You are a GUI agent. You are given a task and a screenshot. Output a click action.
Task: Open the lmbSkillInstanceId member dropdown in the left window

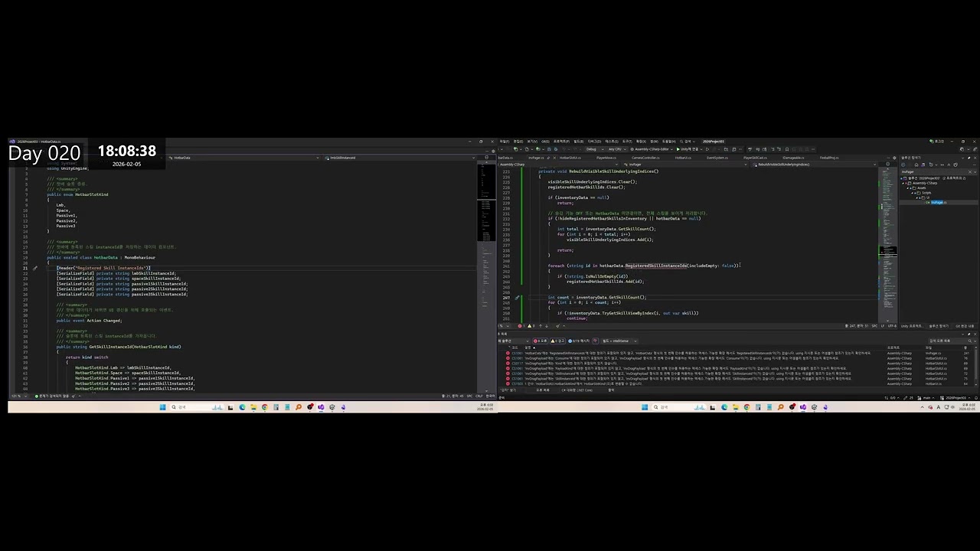tap(400, 158)
